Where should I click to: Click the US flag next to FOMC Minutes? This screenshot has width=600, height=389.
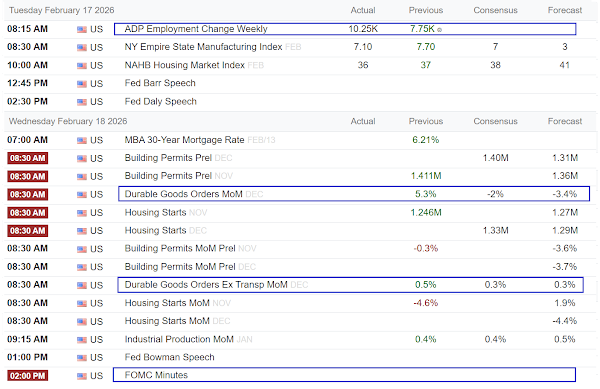pyautogui.click(x=82, y=376)
